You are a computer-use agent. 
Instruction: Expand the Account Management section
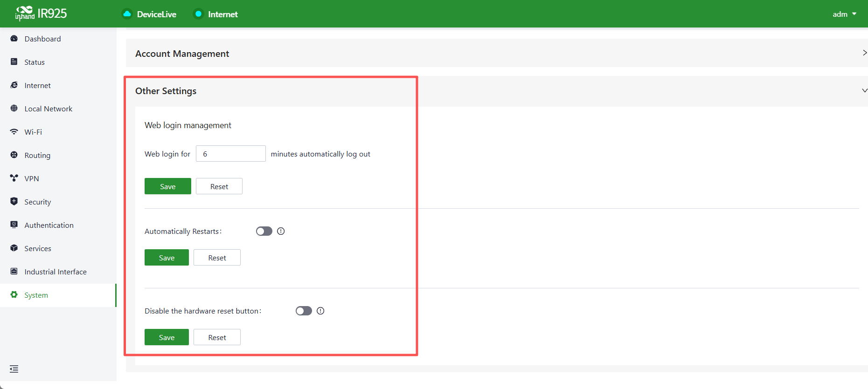coord(865,53)
